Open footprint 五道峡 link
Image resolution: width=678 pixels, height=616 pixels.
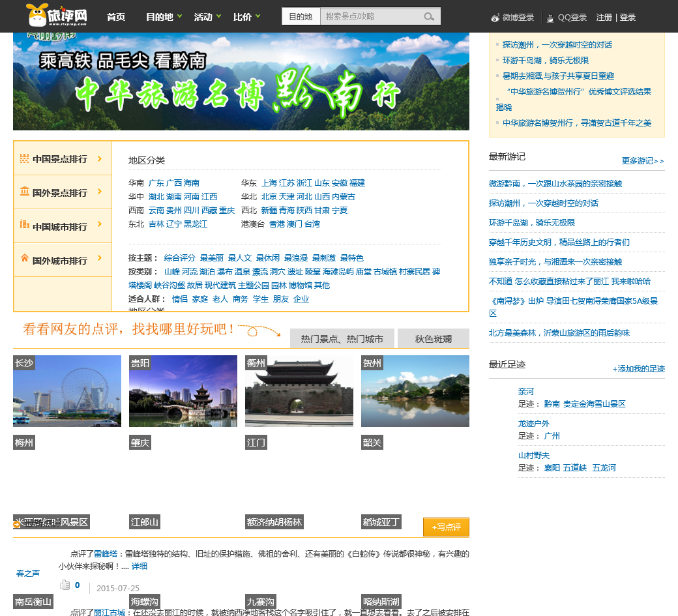574,468
